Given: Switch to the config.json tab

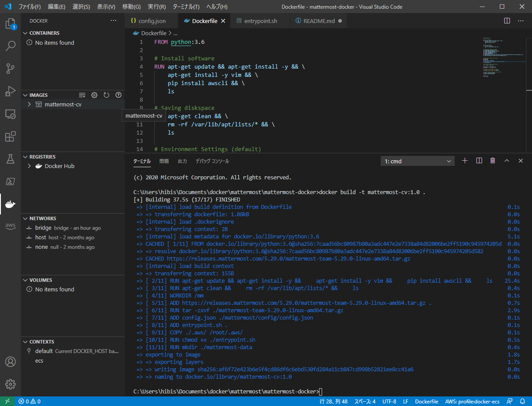Looking at the screenshot, I should 151,21.
